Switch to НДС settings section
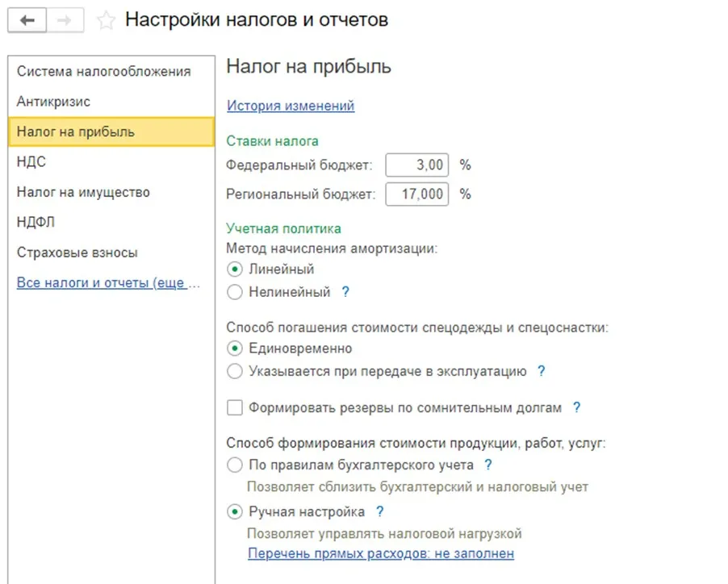728x584 pixels. (x=31, y=162)
